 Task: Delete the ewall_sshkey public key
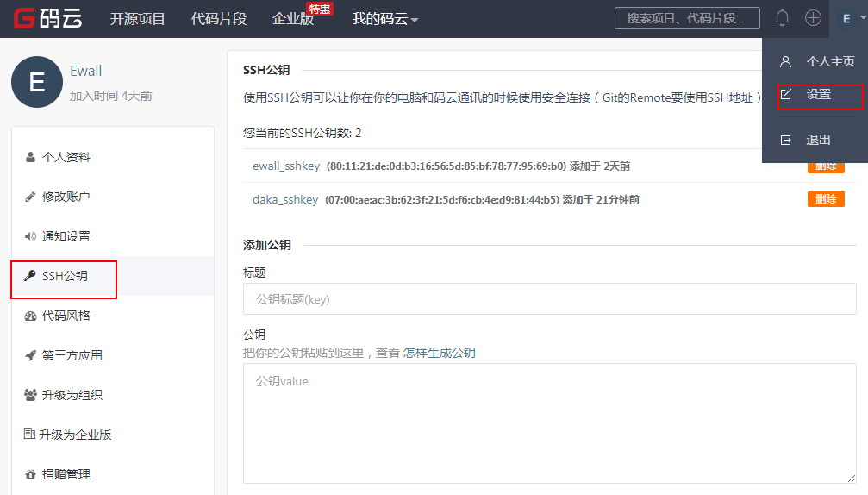coord(826,166)
